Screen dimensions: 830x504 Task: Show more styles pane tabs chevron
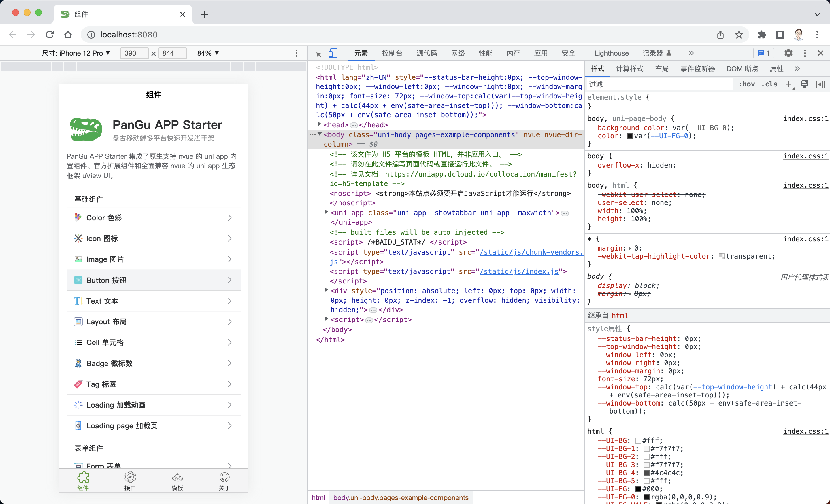pos(797,69)
